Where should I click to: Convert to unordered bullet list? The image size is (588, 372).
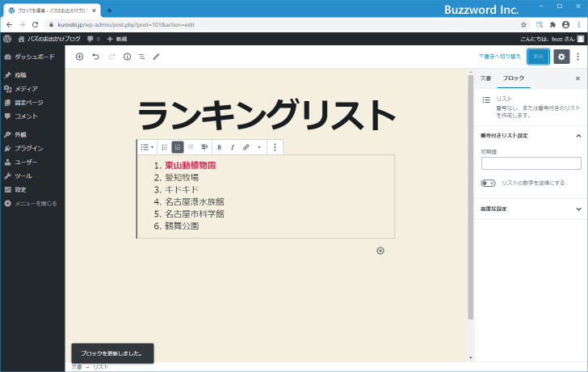pyautogui.click(x=164, y=147)
